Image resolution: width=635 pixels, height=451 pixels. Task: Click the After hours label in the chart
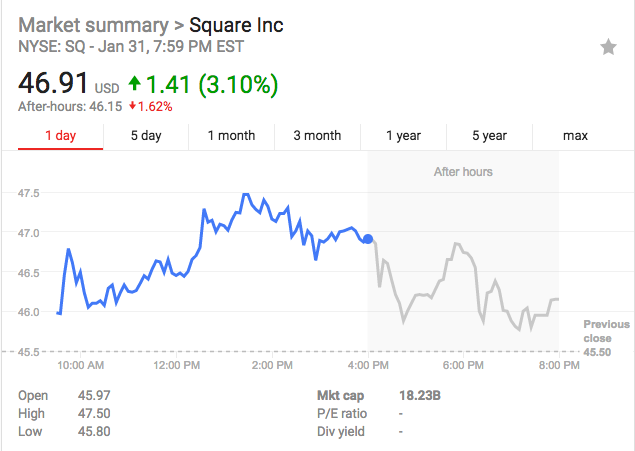(463, 172)
